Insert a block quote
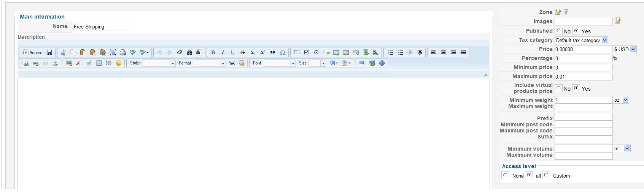644x192 pixels. [272, 53]
